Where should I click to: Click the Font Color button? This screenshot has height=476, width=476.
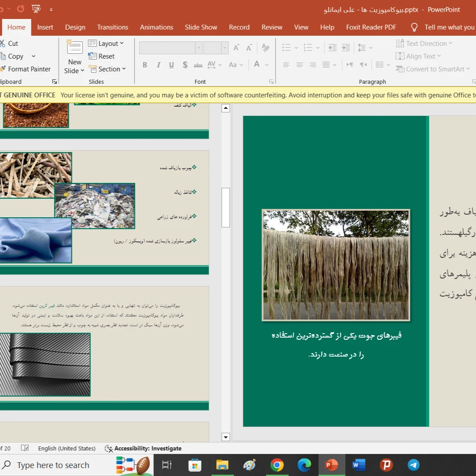257,65
